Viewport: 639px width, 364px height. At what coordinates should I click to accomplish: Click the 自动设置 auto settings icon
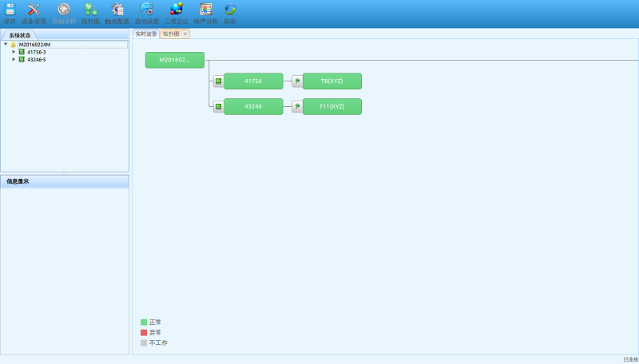[x=147, y=10]
